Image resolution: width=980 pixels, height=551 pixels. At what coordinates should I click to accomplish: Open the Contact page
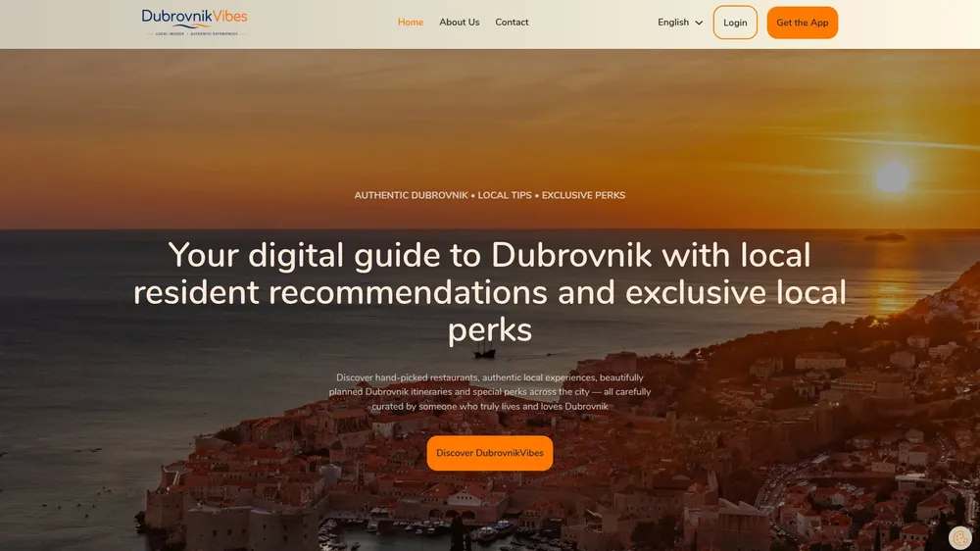(x=512, y=22)
